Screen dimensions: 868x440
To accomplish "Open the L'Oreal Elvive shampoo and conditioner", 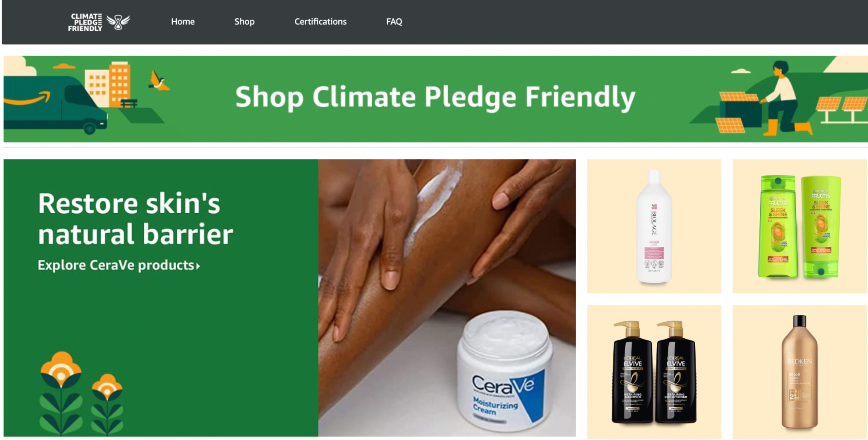I will (x=654, y=372).
